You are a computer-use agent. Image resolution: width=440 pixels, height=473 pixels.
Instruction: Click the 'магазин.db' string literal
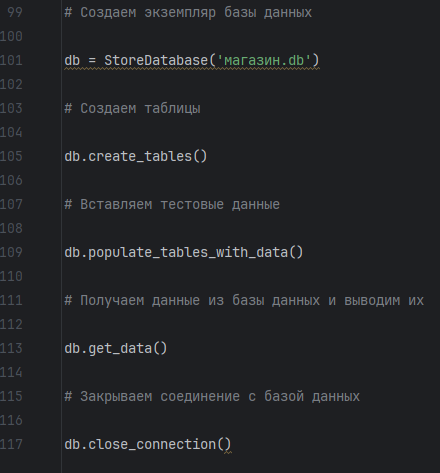pyautogui.click(x=264, y=60)
